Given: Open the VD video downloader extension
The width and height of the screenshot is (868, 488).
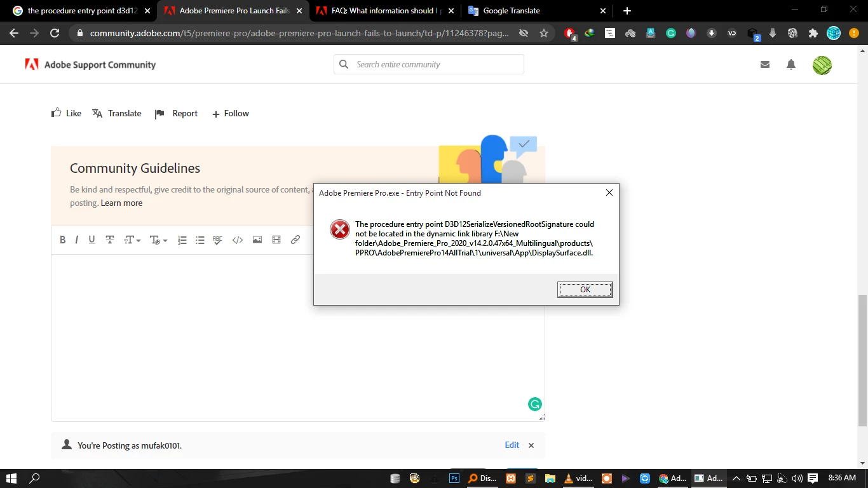Looking at the screenshot, I should coord(732,33).
